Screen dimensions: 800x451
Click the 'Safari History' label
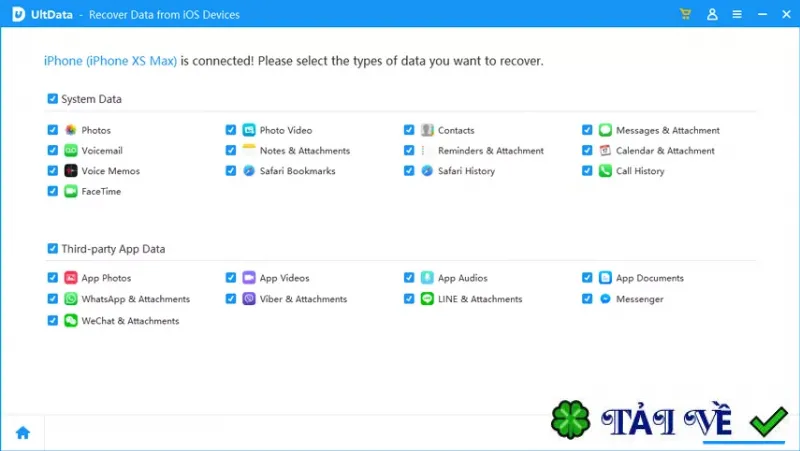(x=466, y=171)
